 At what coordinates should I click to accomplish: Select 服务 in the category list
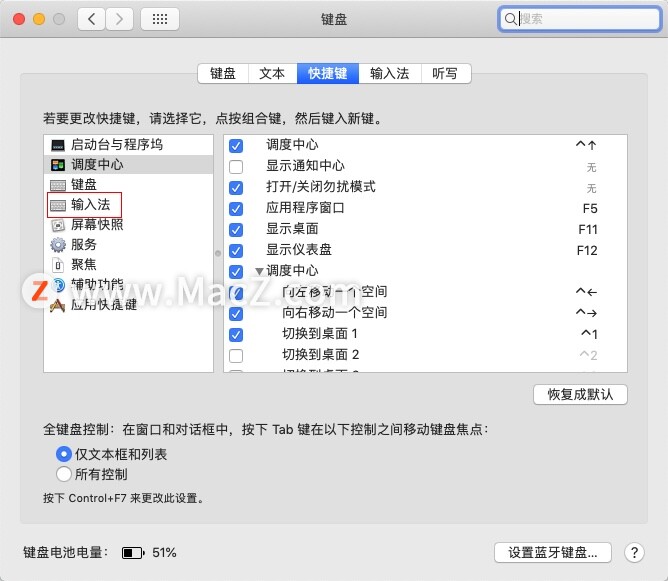(x=128, y=245)
